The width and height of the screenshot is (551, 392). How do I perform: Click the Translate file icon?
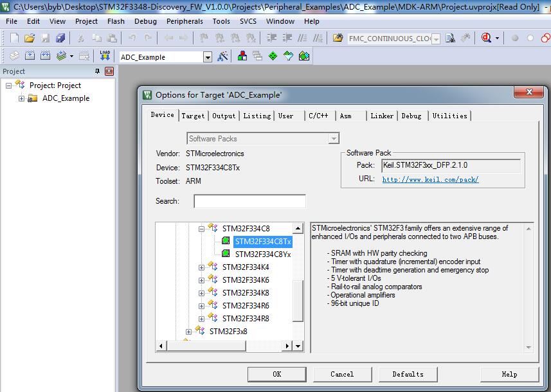click(14, 56)
